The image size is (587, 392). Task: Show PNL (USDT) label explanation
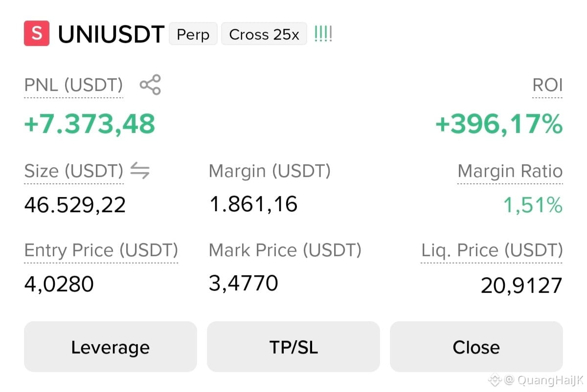pos(73,86)
